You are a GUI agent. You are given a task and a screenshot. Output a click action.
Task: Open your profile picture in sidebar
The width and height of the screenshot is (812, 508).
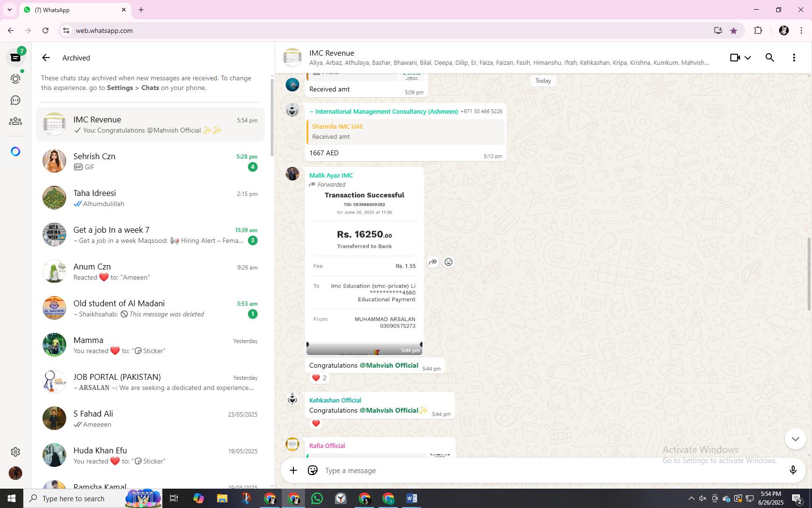pos(15,473)
